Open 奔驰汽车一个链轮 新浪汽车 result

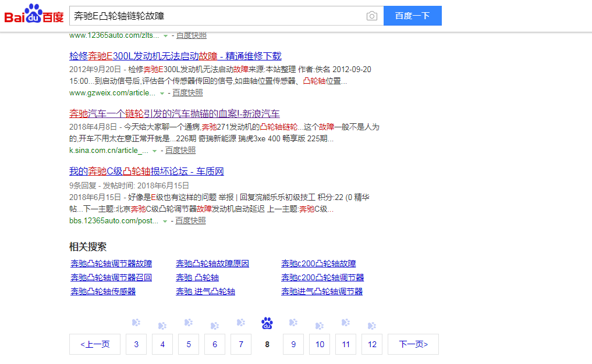pyautogui.click(x=175, y=113)
